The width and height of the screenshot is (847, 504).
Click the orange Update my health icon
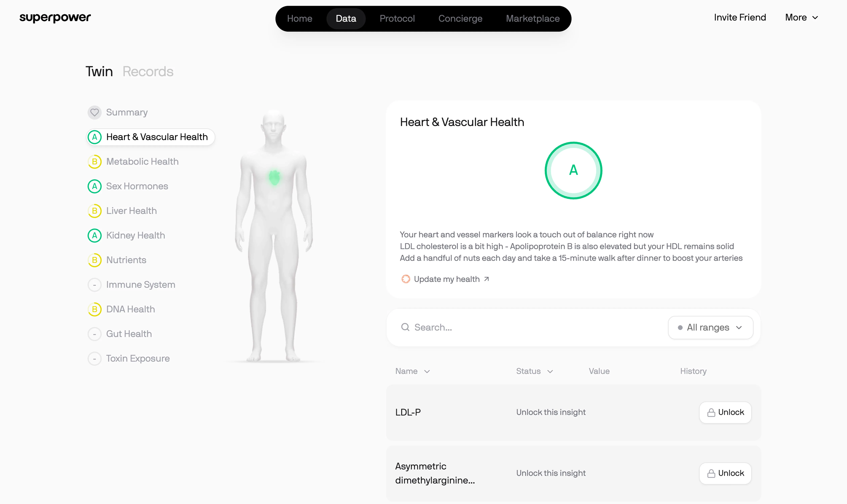pyautogui.click(x=406, y=279)
